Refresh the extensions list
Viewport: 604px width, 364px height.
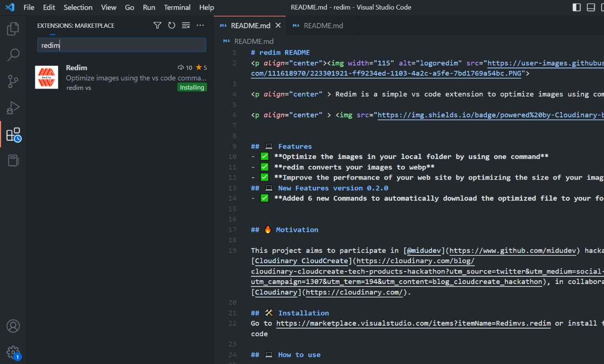pos(172,25)
